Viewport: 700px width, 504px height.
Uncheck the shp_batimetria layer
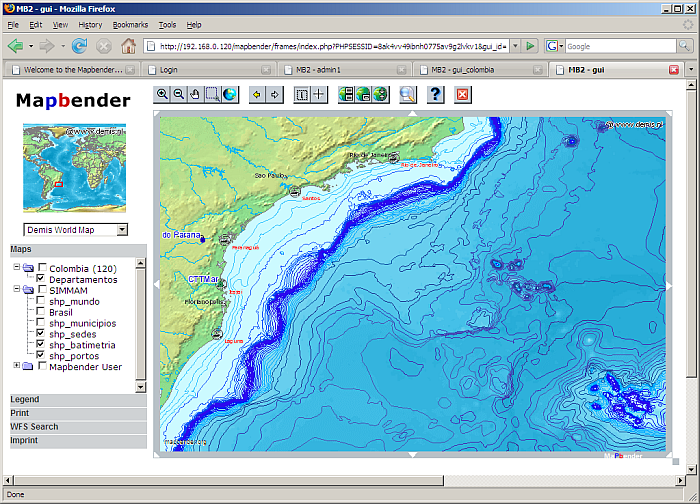pos(40,345)
